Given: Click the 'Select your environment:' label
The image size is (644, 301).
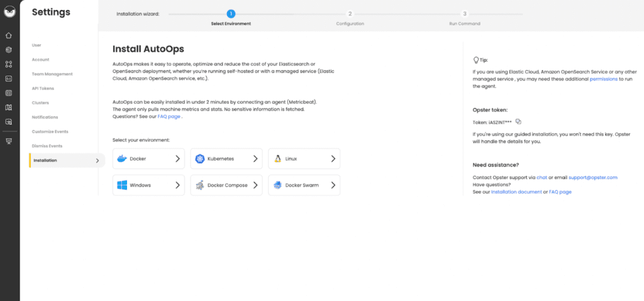Looking at the screenshot, I should click(x=142, y=140).
